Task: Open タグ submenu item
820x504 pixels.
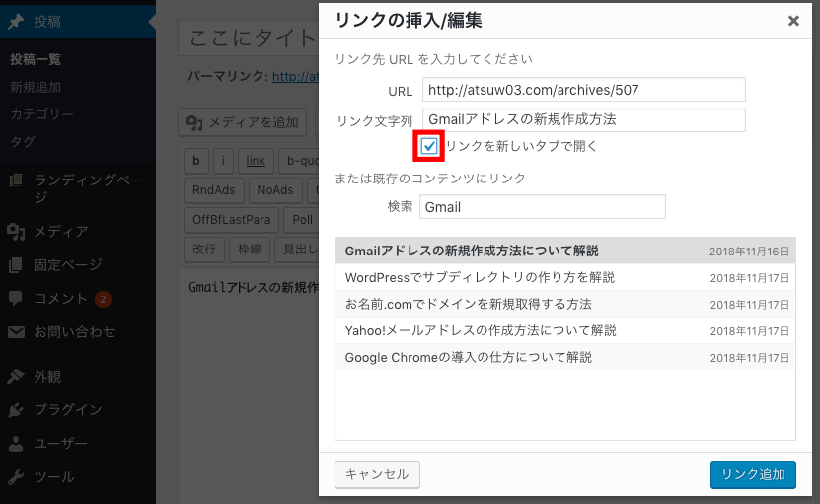Action: [23, 141]
